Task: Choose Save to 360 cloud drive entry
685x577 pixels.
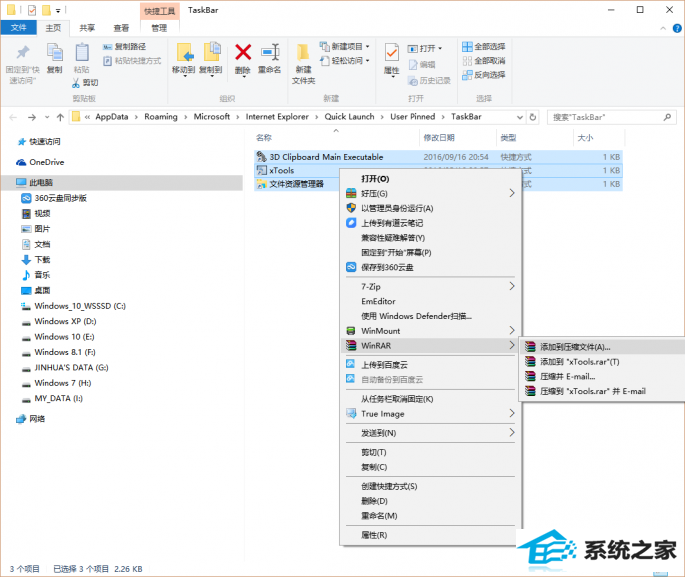Action: pyautogui.click(x=431, y=267)
